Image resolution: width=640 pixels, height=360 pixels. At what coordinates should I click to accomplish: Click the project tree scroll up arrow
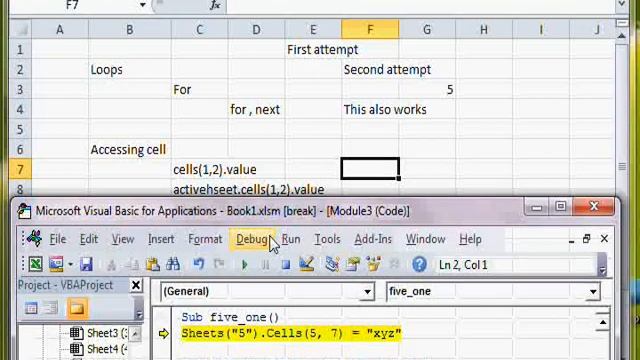pos(135,334)
